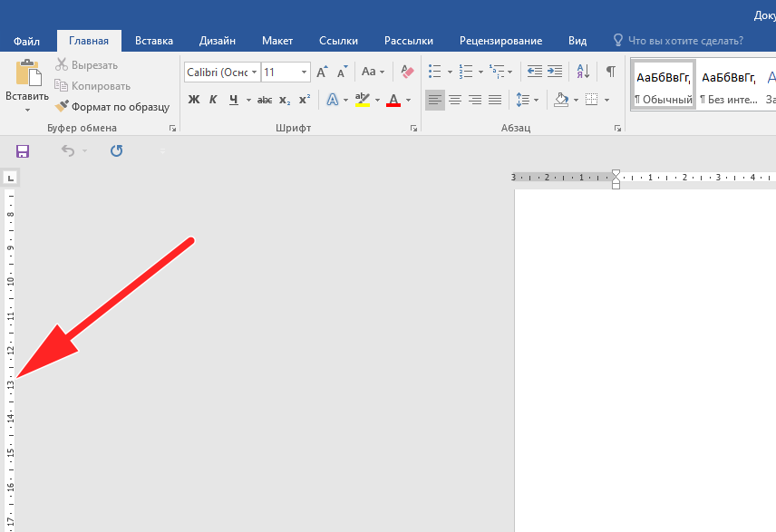Click the Redo (repeat) arrow icon
The width and height of the screenshot is (776, 532).
pos(116,151)
